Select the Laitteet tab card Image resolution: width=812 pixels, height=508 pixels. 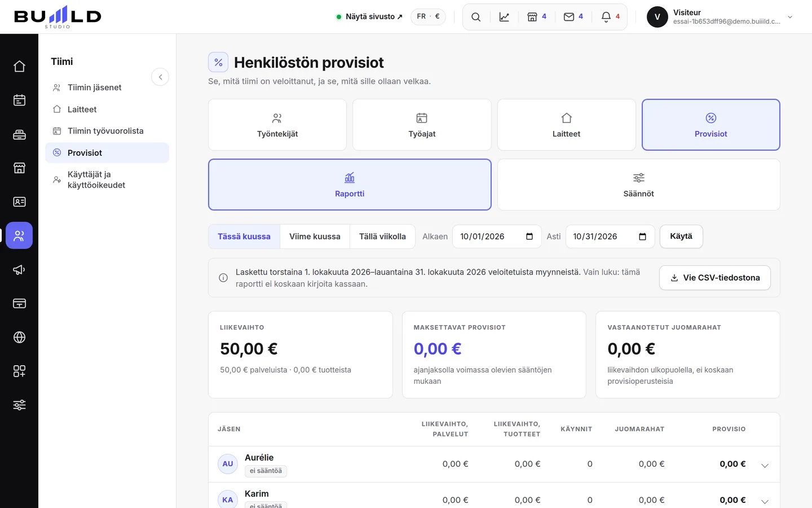click(x=566, y=125)
